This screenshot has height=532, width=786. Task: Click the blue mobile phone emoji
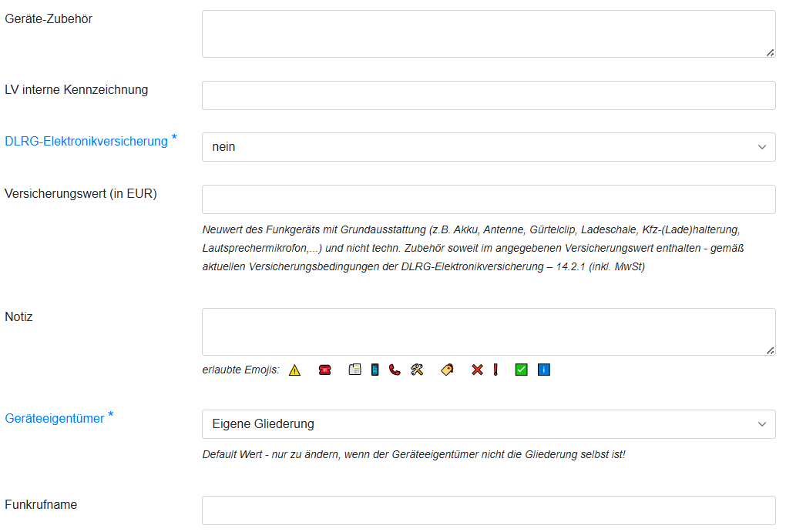[375, 370]
